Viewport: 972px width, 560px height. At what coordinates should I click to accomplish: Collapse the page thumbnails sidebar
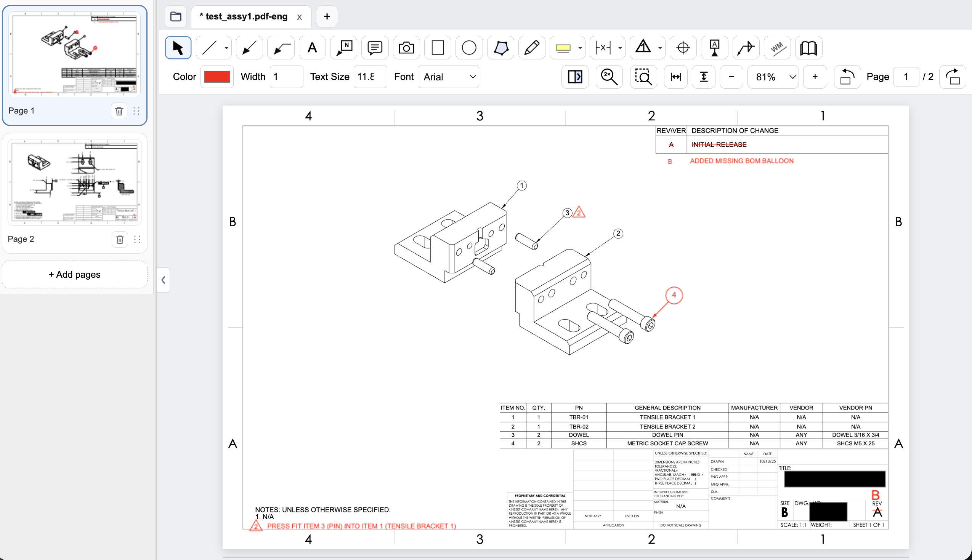[163, 280]
